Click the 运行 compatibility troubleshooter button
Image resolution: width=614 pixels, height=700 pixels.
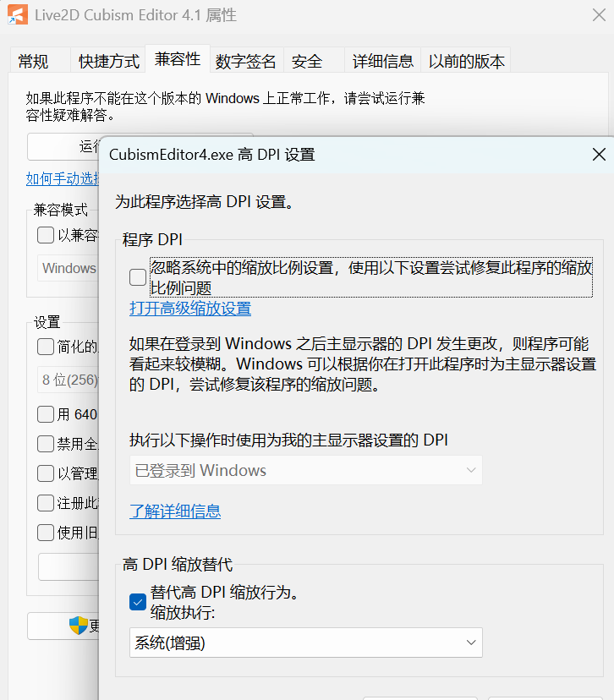point(63,146)
